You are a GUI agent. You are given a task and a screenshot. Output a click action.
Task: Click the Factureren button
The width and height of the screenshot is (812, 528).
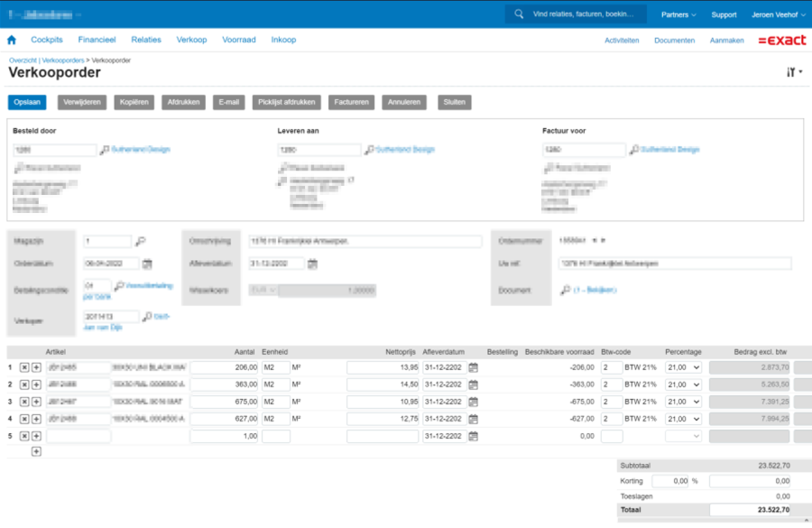point(350,102)
